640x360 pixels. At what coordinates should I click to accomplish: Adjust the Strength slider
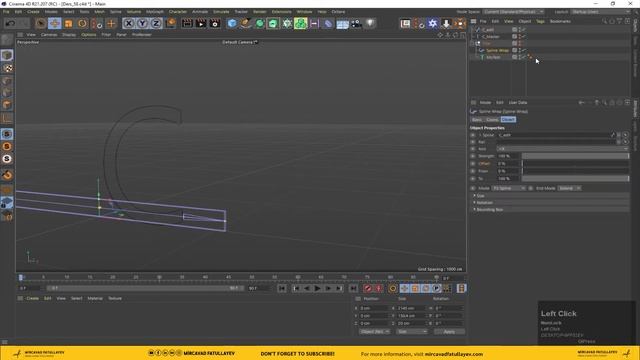(x=576, y=156)
